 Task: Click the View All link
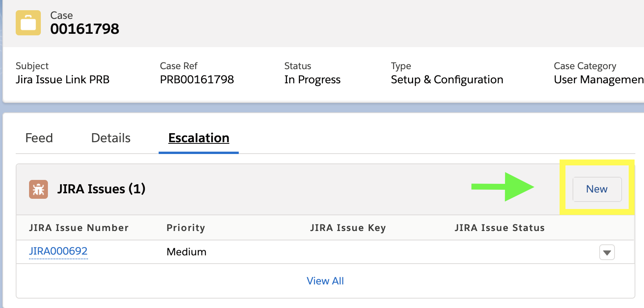pos(325,281)
